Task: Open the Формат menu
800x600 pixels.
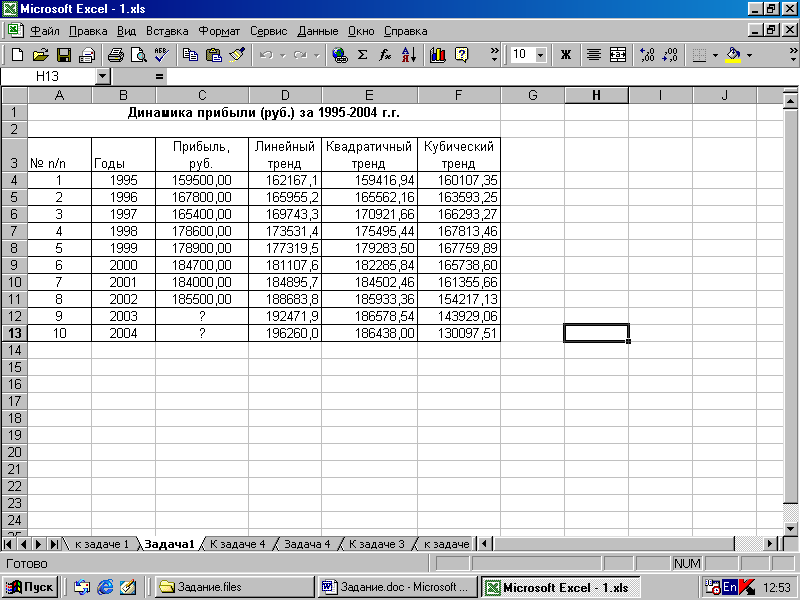Action: tap(219, 31)
